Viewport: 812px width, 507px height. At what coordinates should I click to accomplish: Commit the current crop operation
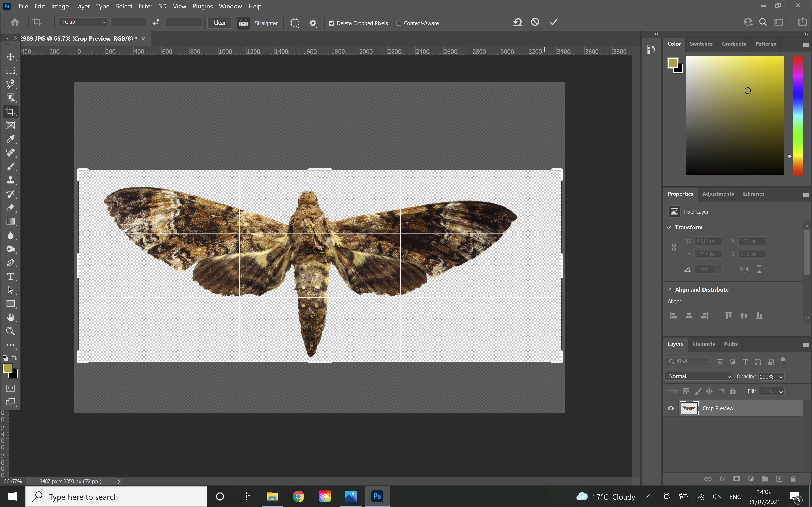click(x=553, y=22)
